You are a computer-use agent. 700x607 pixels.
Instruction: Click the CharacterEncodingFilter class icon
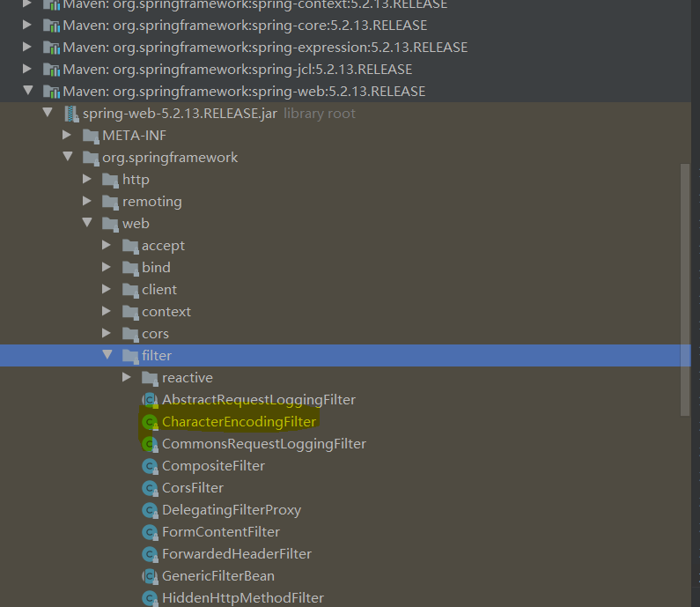tap(150, 422)
